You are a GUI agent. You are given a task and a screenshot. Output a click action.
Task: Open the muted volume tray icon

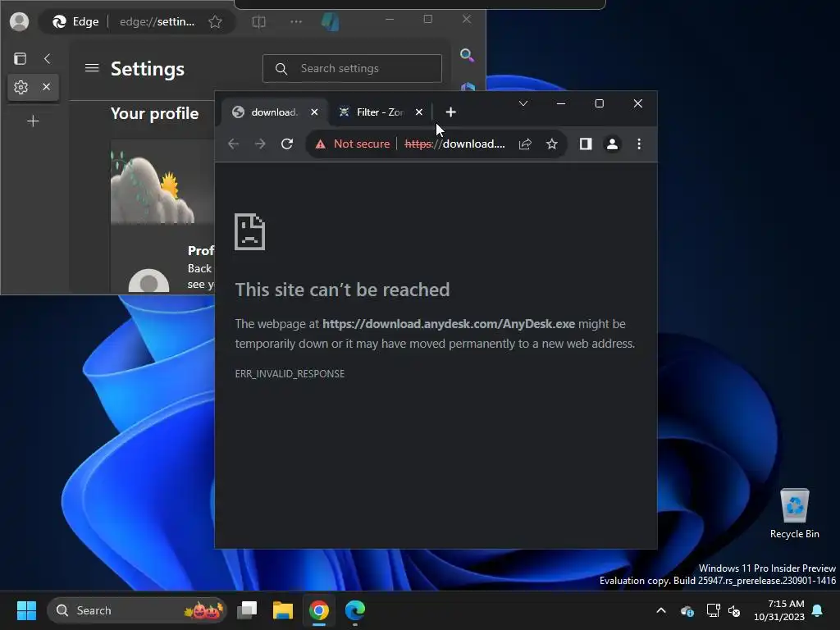click(x=734, y=610)
